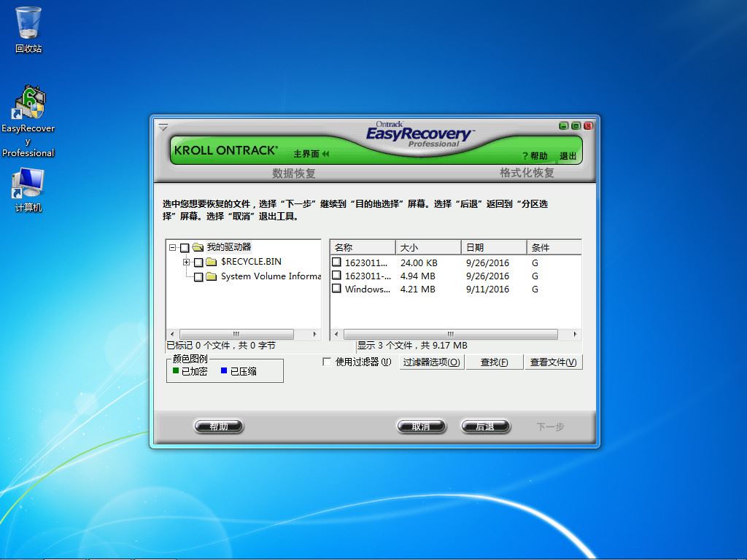Check the $RECYCLE.BIN checkbox
This screenshot has height=560, width=747.
point(198,262)
